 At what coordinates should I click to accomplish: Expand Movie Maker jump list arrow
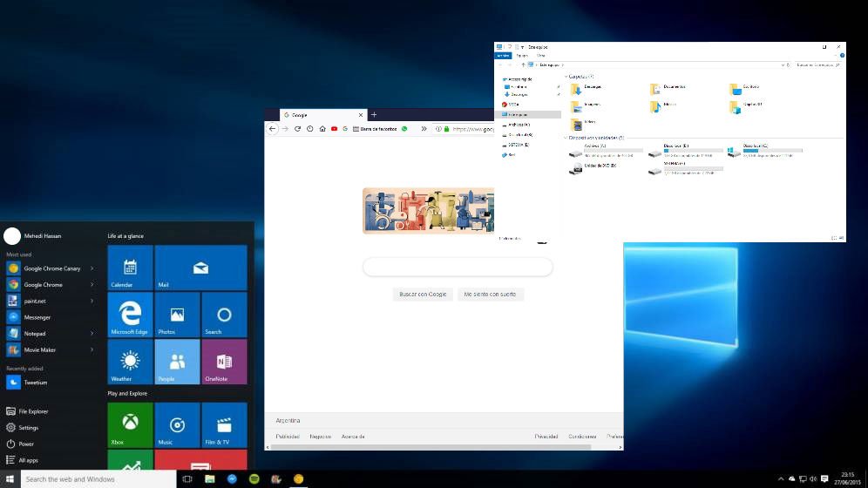pyautogui.click(x=92, y=350)
